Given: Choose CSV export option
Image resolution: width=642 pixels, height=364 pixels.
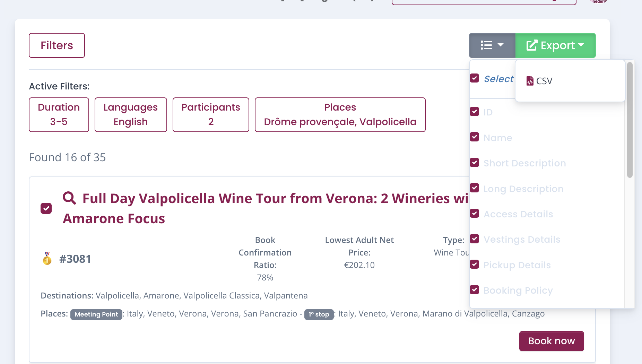Looking at the screenshot, I should (544, 81).
